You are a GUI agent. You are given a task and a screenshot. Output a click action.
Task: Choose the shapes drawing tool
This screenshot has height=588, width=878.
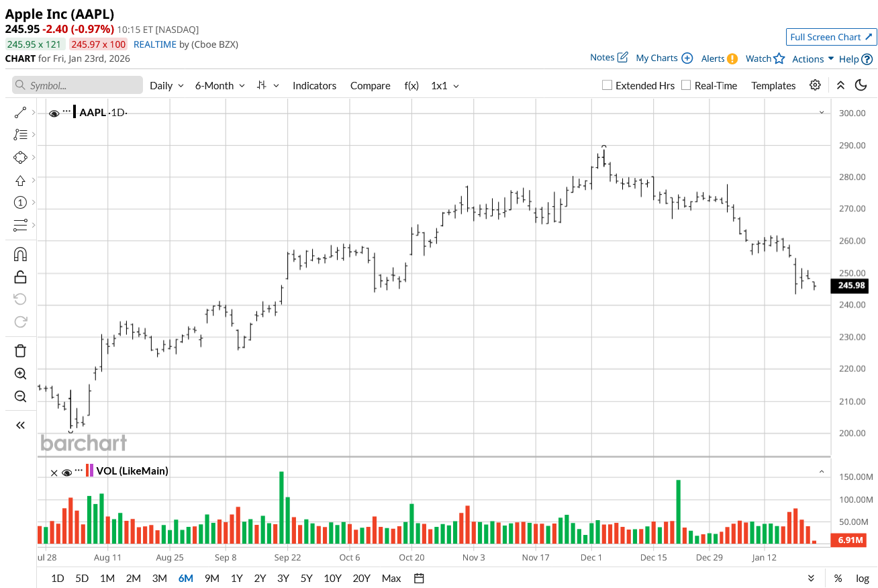pyautogui.click(x=20, y=158)
